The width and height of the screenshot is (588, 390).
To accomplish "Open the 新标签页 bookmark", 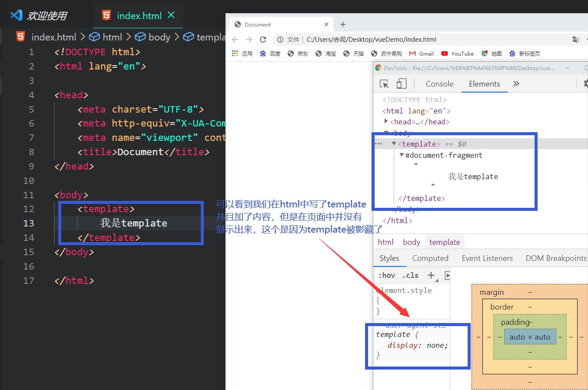I will click(525, 53).
